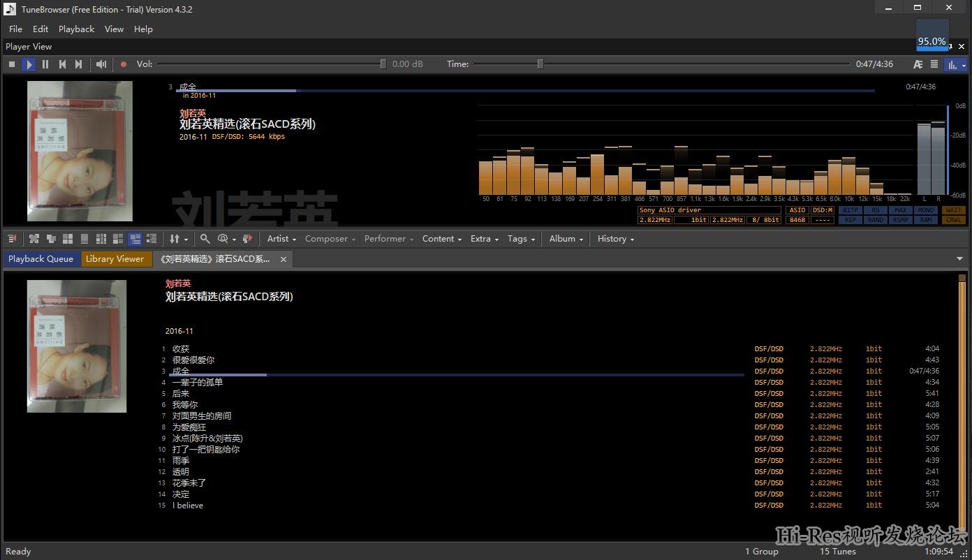Open the Playback menu

(76, 29)
